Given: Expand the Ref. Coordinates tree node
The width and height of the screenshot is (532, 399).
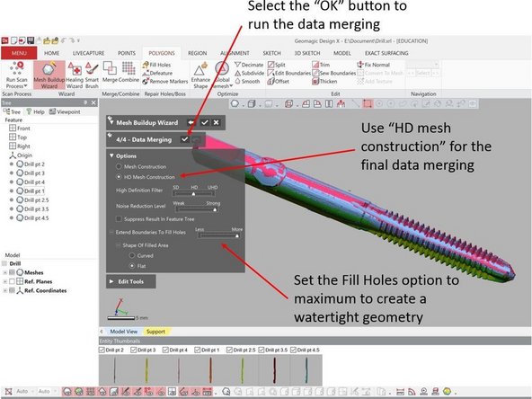Looking at the screenshot, I should tap(4, 290).
